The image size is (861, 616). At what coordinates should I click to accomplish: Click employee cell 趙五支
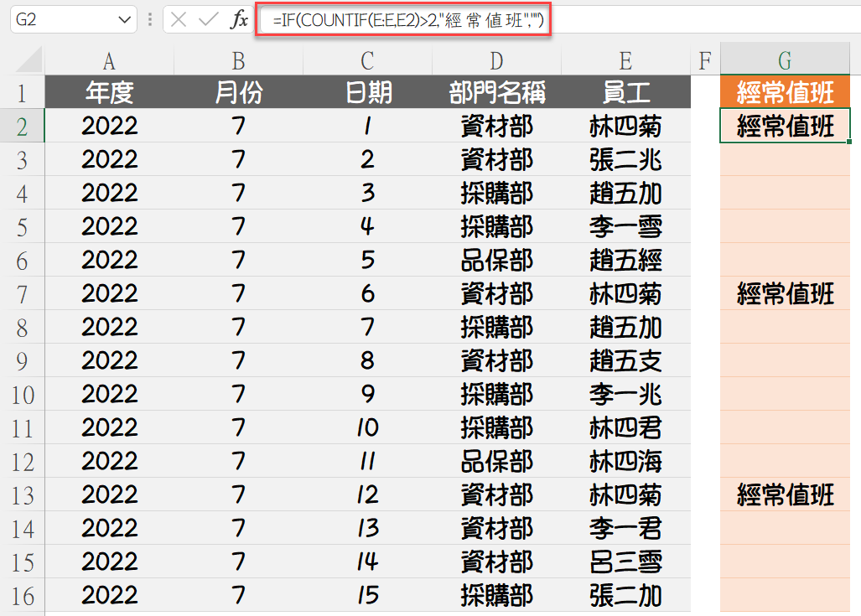coord(625,360)
